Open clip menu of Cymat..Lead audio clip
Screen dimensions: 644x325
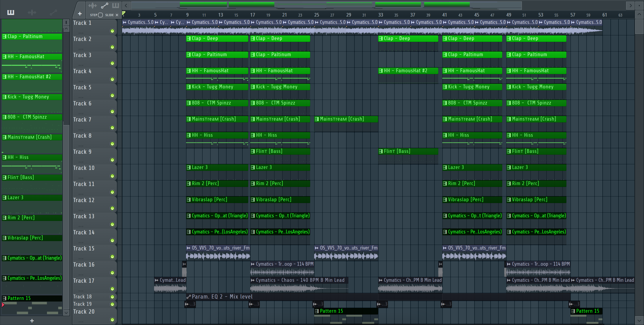pos(157,280)
